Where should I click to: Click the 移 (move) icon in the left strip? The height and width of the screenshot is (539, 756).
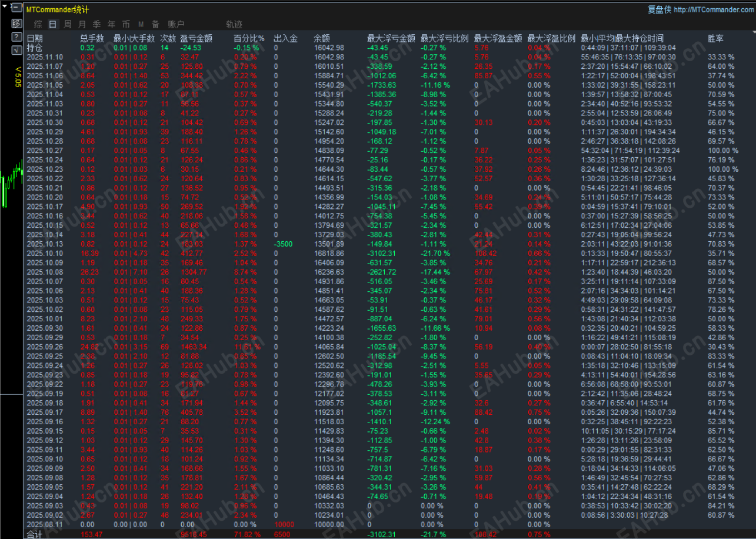click(16, 24)
